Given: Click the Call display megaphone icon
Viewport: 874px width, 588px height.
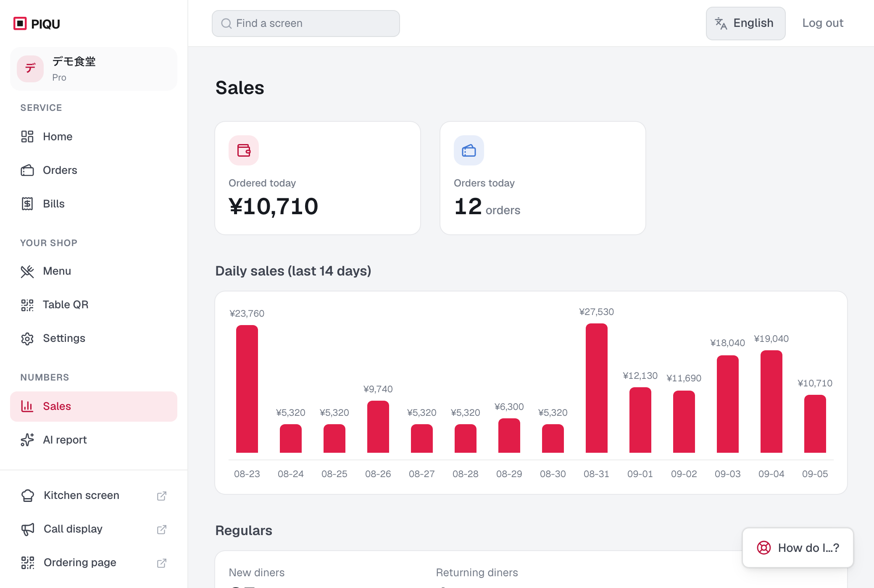Looking at the screenshot, I should 28,529.
